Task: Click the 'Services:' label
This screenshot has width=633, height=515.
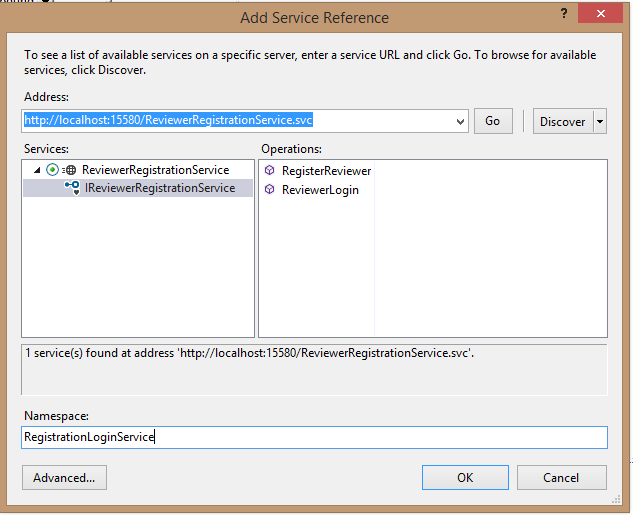Action: [46, 149]
